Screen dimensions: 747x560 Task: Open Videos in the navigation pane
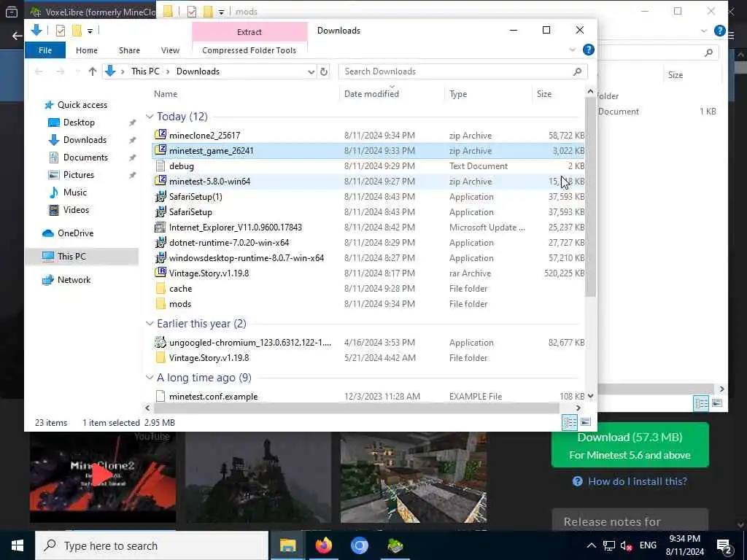point(76,210)
